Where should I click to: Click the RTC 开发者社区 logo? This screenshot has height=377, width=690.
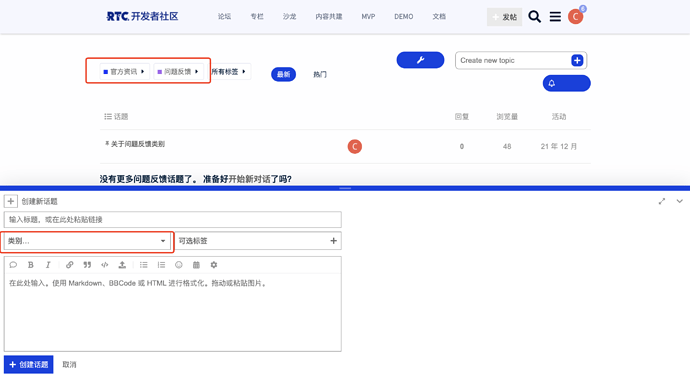tap(143, 16)
